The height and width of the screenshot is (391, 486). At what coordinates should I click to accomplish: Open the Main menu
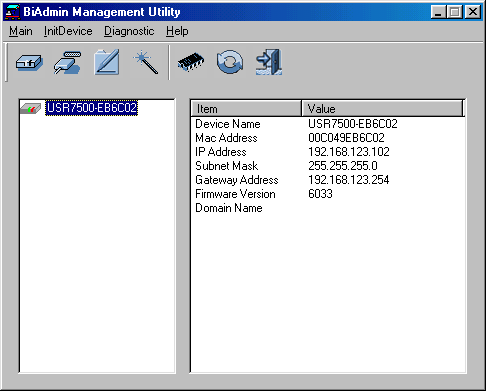tap(21, 31)
